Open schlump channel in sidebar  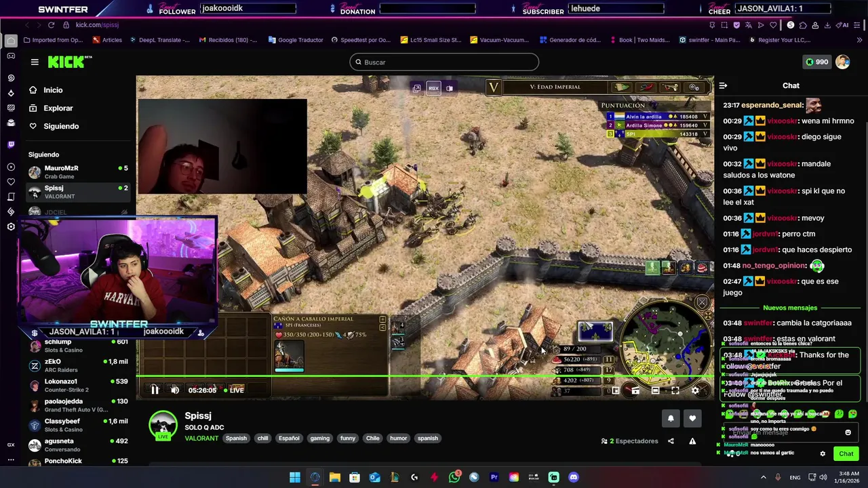[x=78, y=346]
